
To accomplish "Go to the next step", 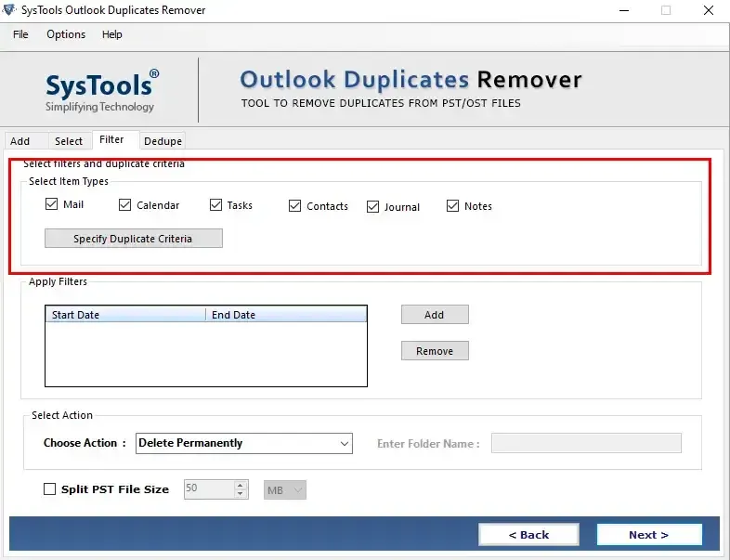I will point(649,535).
